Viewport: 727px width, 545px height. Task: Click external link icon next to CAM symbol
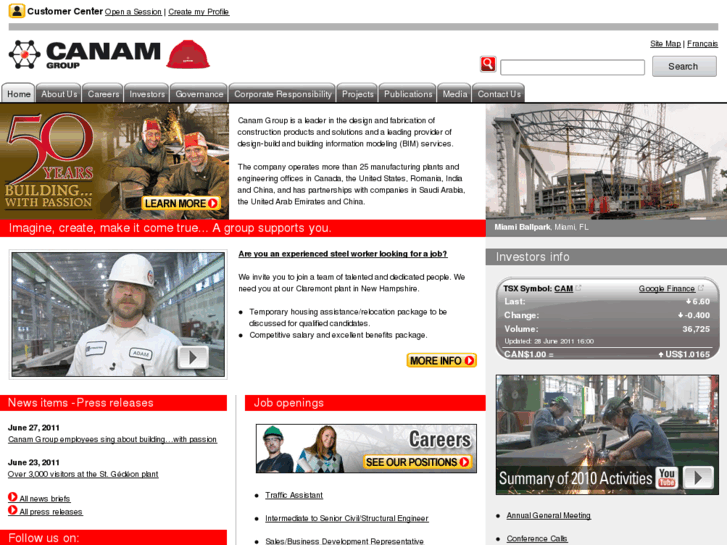[578, 288]
